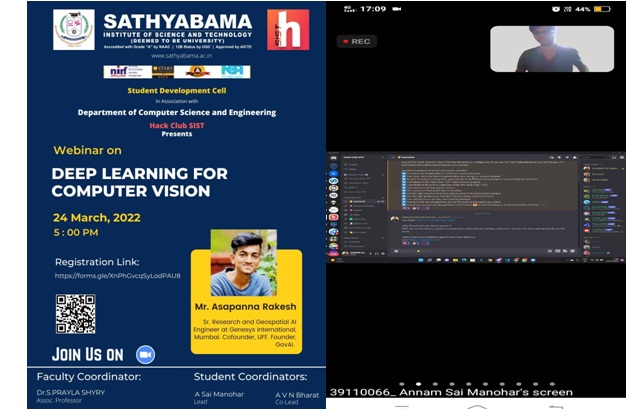Image resolution: width=628 pixels, height=412 pixels.
Task: Tap the last page indicator dot
Action: 552,384
